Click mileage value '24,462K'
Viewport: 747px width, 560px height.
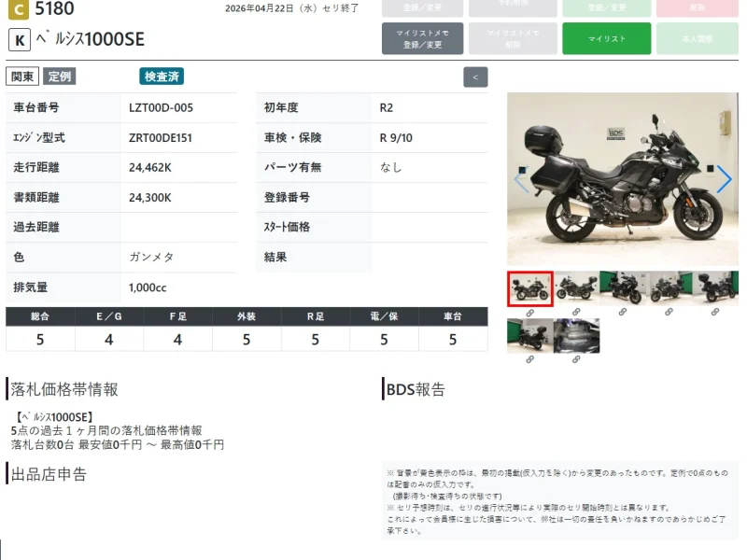[150, 168]
